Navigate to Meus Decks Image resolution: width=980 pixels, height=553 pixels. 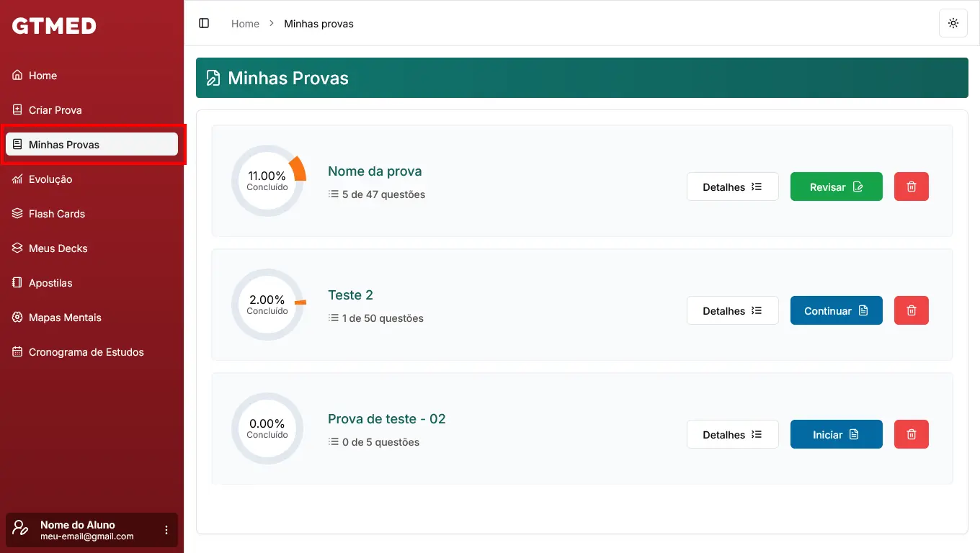coord(58,248)
